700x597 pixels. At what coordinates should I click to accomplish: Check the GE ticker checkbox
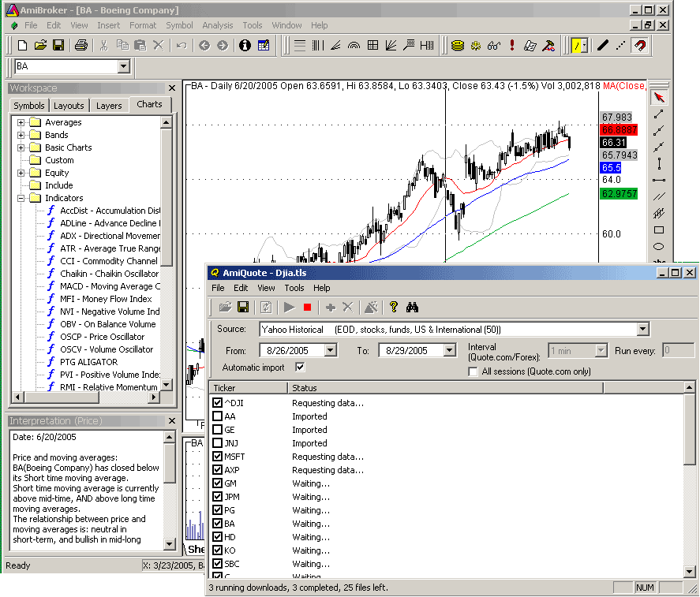coord(217,429)
